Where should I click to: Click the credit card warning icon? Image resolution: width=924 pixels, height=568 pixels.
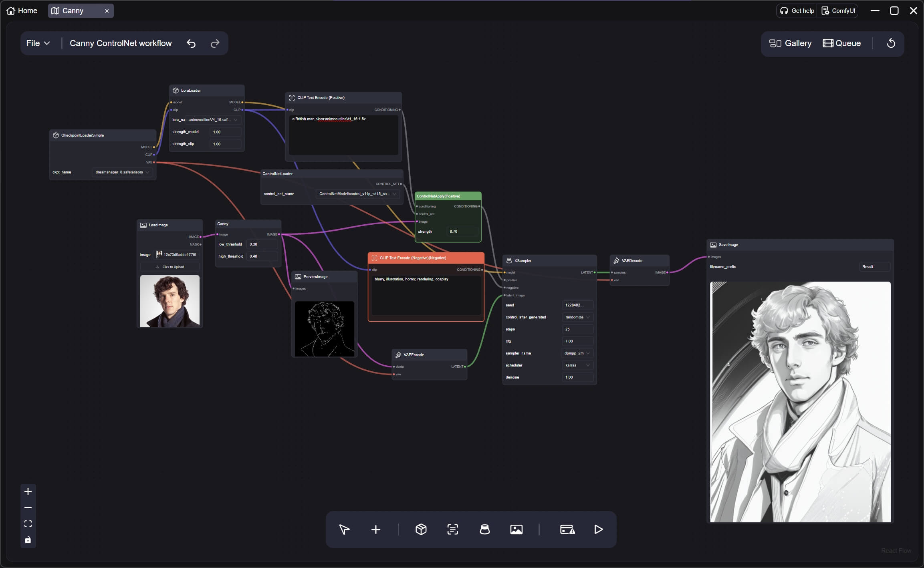click(x=567, y=530)
